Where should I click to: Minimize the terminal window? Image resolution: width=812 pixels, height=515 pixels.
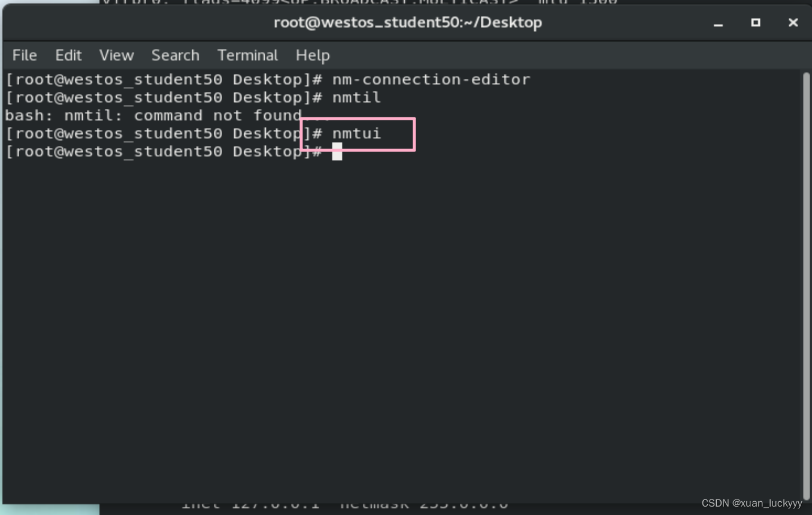coord(718,23)
